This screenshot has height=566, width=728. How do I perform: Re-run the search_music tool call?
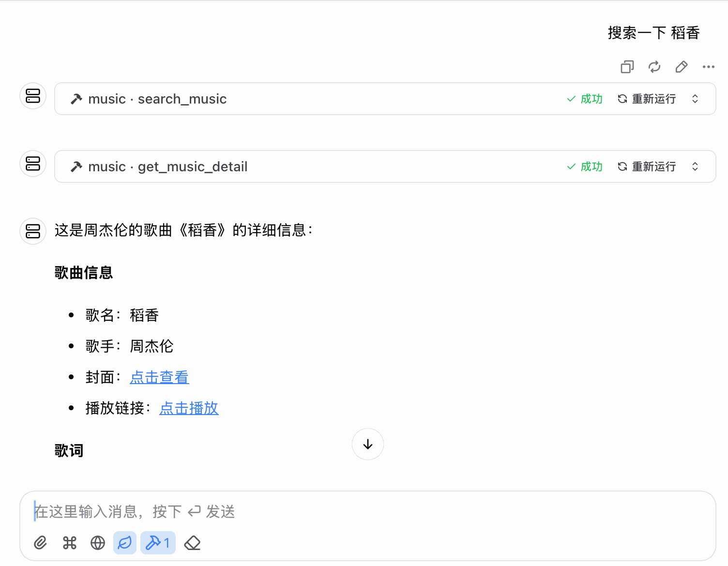(x=647, y=99)
